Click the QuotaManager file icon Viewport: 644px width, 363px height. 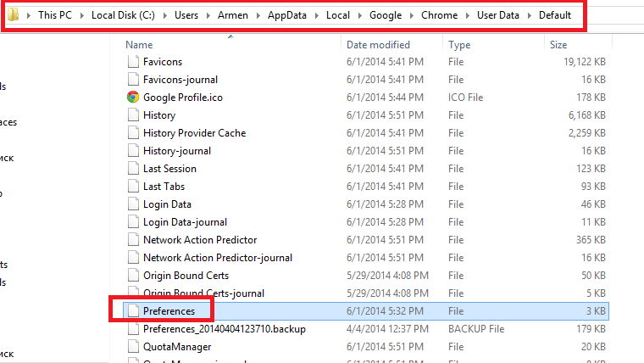pyautogui.click(x=133, y=347)
